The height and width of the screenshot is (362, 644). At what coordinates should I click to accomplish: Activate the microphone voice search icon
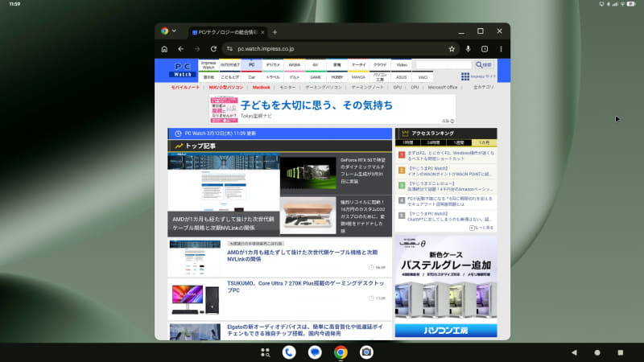[469, 49]
